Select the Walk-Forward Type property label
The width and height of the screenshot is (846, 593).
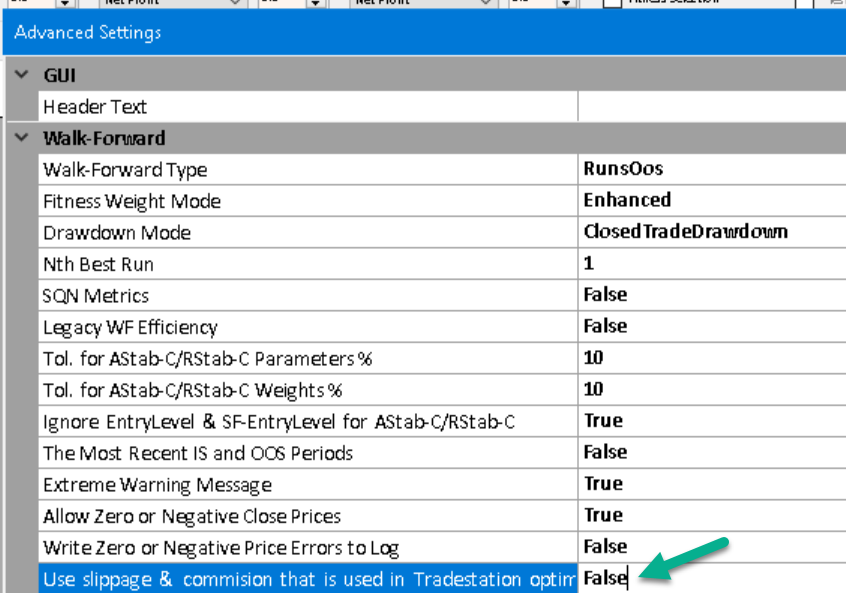coord(125,170)
